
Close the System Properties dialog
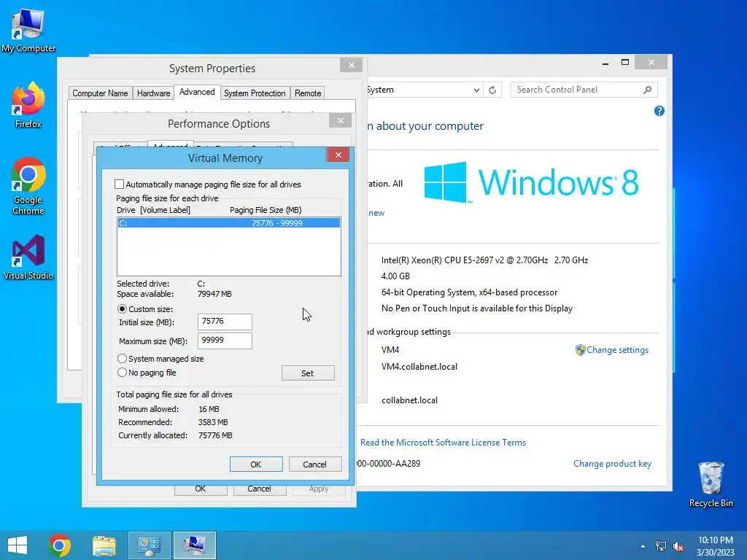point(351,65)
